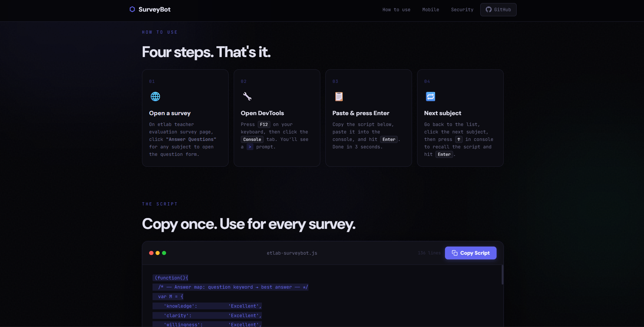644x327 pixels.
Task: Open the Security section from the navbar
Action: [462, 10]
